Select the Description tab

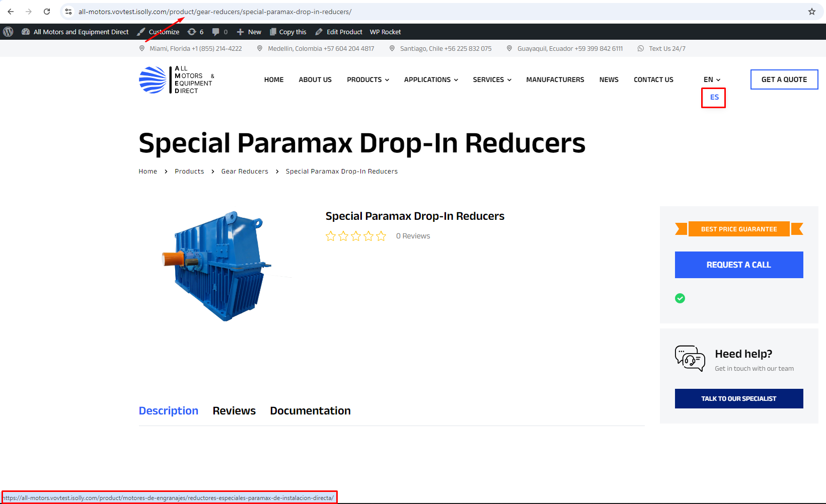169,411
